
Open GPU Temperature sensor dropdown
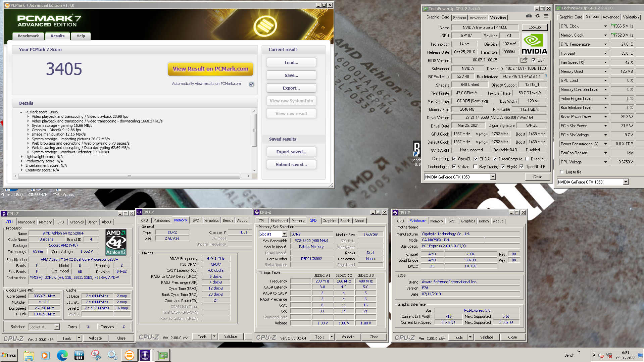[x=605, y=44]
